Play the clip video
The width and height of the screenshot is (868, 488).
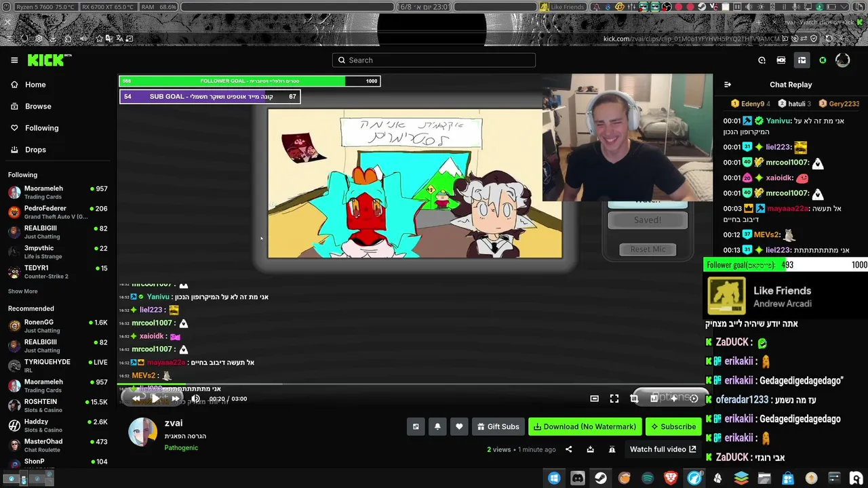(155, 399)
